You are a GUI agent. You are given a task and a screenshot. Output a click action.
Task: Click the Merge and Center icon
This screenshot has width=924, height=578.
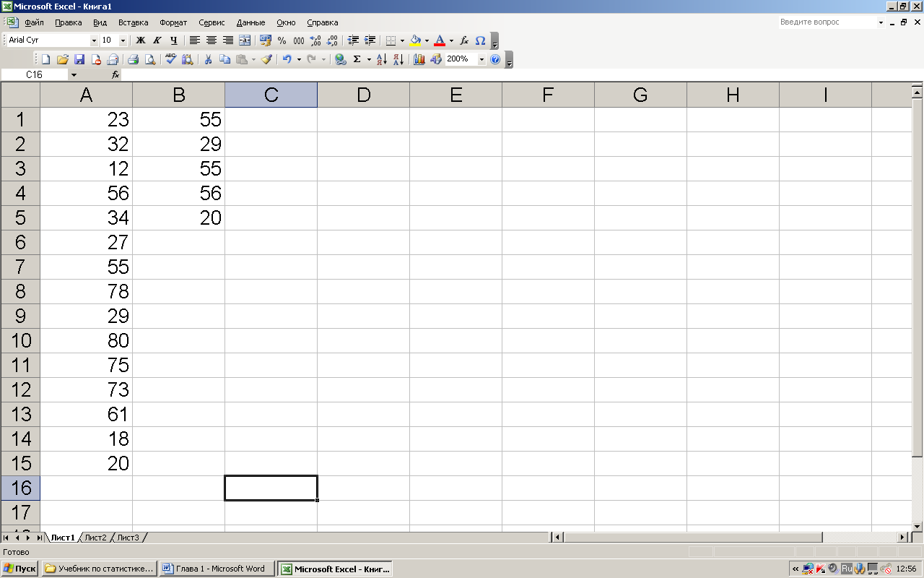pos(245,40)
